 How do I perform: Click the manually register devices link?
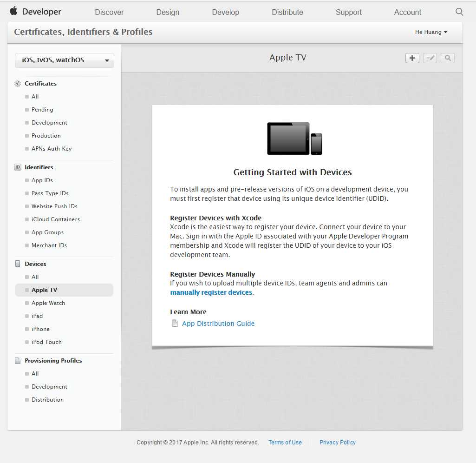click(211, 292)
